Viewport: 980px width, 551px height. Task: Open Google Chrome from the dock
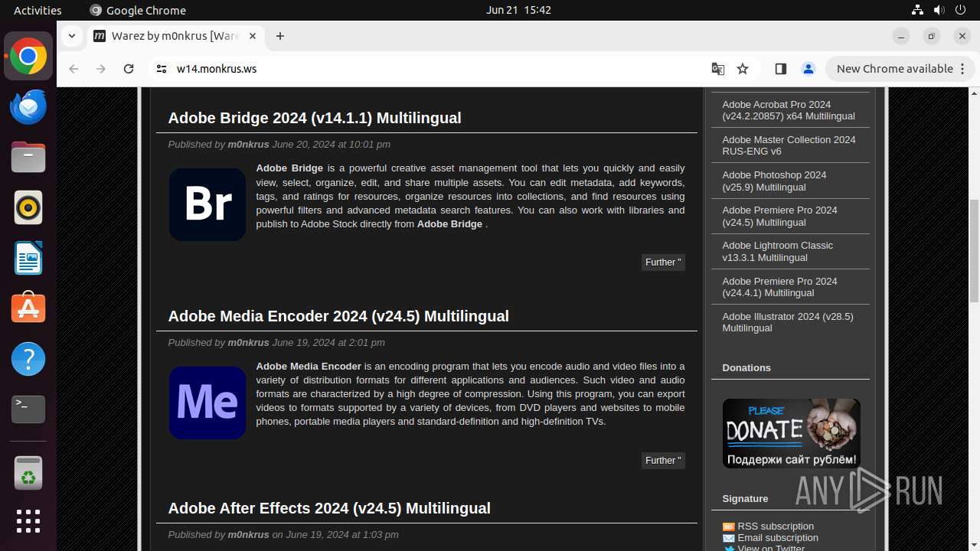click(28, 57)
